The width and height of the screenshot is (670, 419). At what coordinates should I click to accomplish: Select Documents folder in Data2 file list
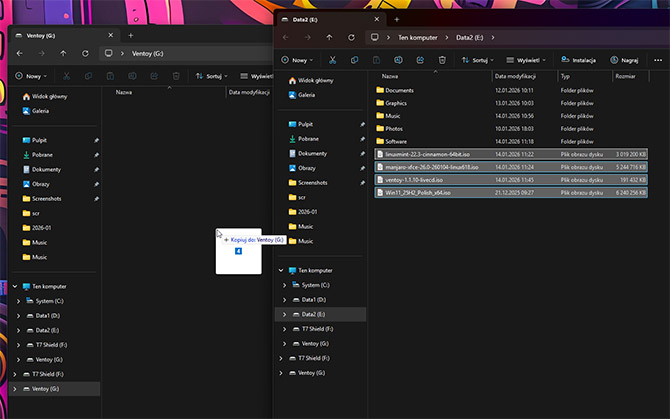[x=511, y=90]
